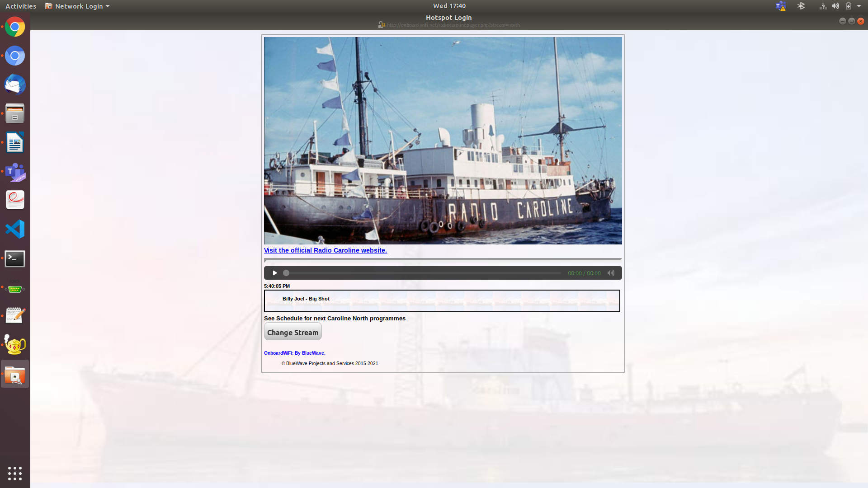Open Microsoft Teams from the dock
Image resolution: width=868 pixels, height=488 pixels.
pyautogui.click(x=15, y=172)
